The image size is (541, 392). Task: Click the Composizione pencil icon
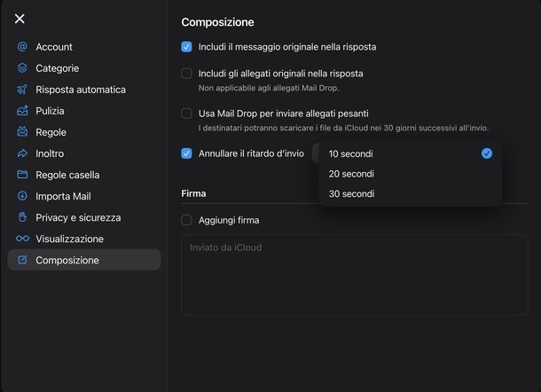pos(22,260)
